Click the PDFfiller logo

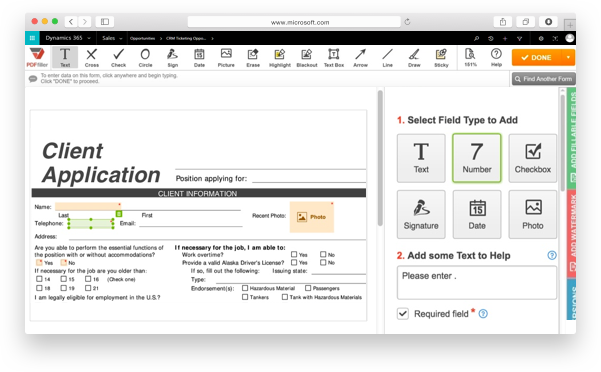tap(37, 57)
